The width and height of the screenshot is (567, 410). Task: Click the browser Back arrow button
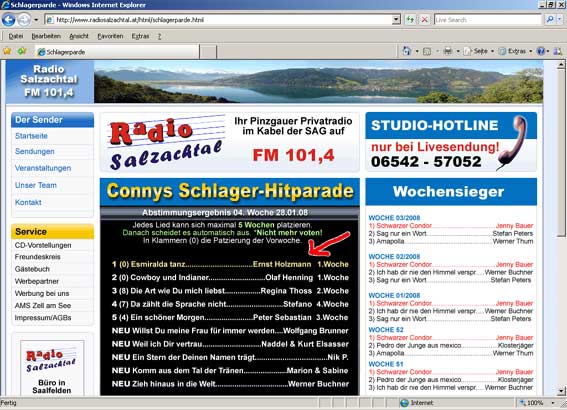click(8, 20)
